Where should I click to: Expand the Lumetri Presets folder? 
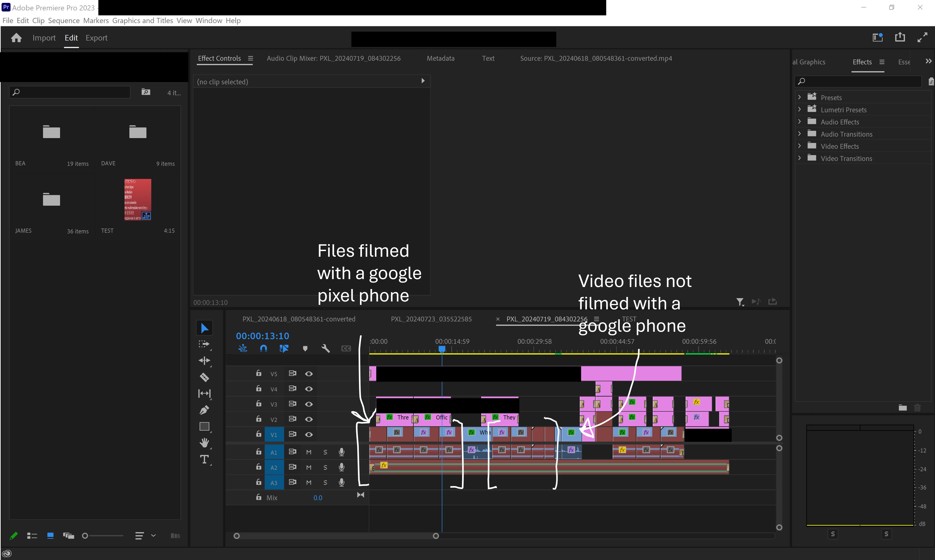(799, 109)
